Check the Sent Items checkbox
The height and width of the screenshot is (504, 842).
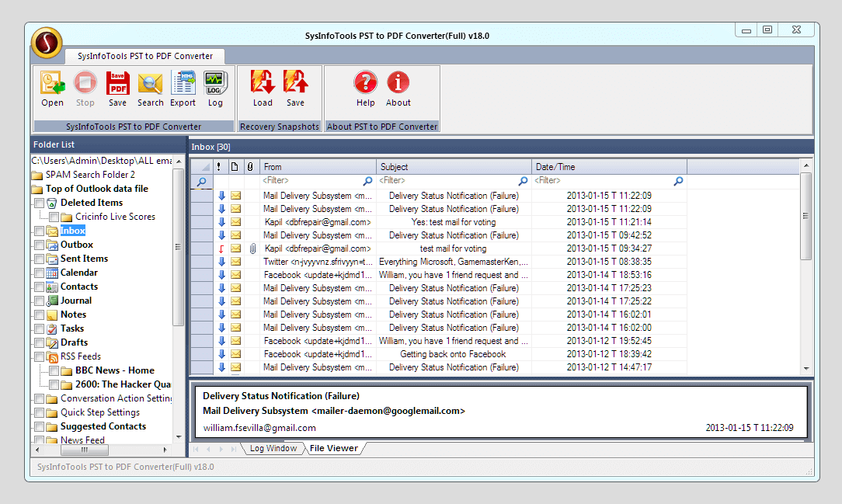[x=39, y=259]
